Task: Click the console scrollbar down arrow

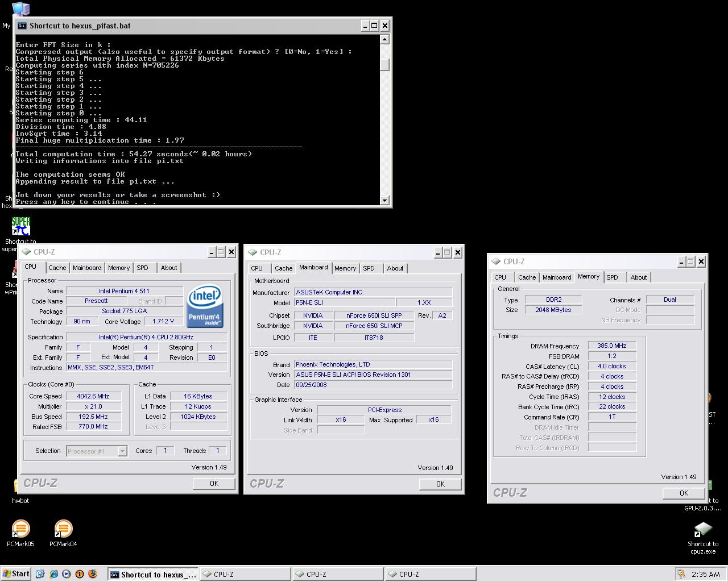Action: pos(385,200)
